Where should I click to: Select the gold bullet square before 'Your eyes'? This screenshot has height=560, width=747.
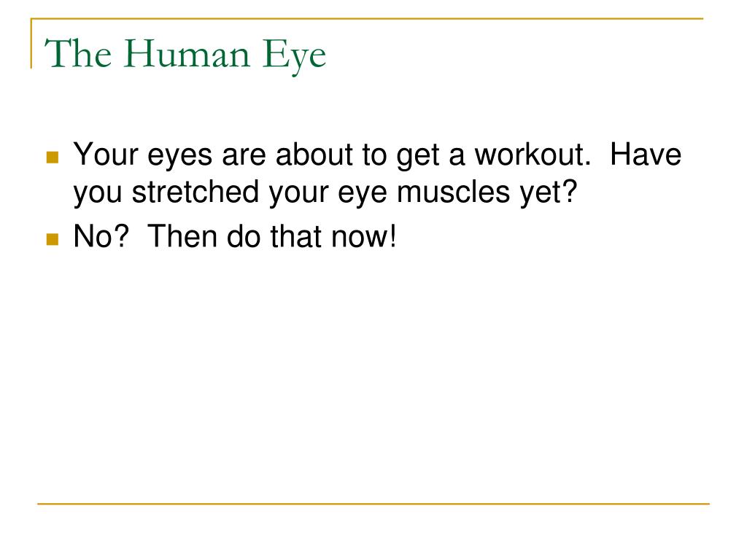pos(53,157)
